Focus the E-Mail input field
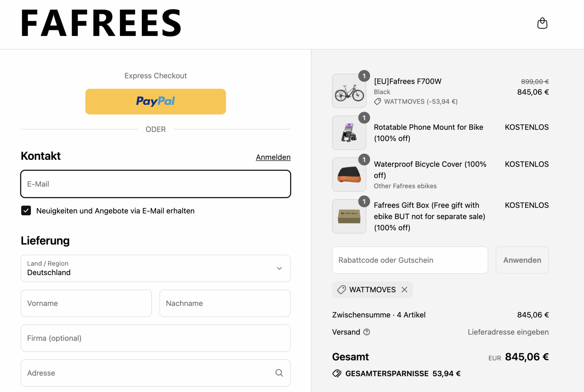584x392 pixels. pyautogui.click(x=156, y=184)
